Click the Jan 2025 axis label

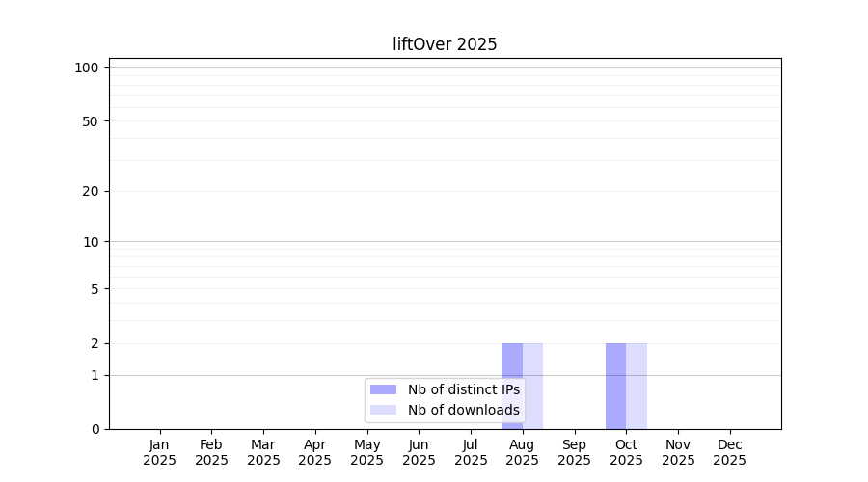159,452
